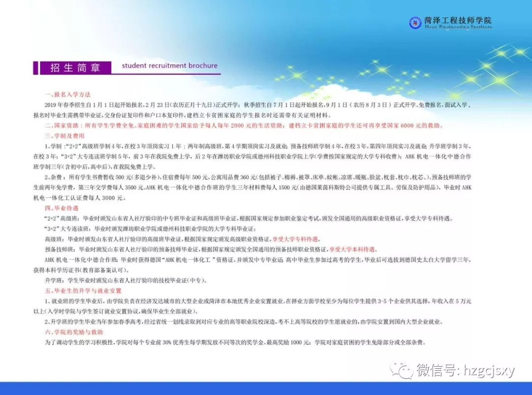The width and height of the screenshot is (532, 395).
Task: Click the 'student recruitment brochure' subtitle
Action: click(169, 66)
